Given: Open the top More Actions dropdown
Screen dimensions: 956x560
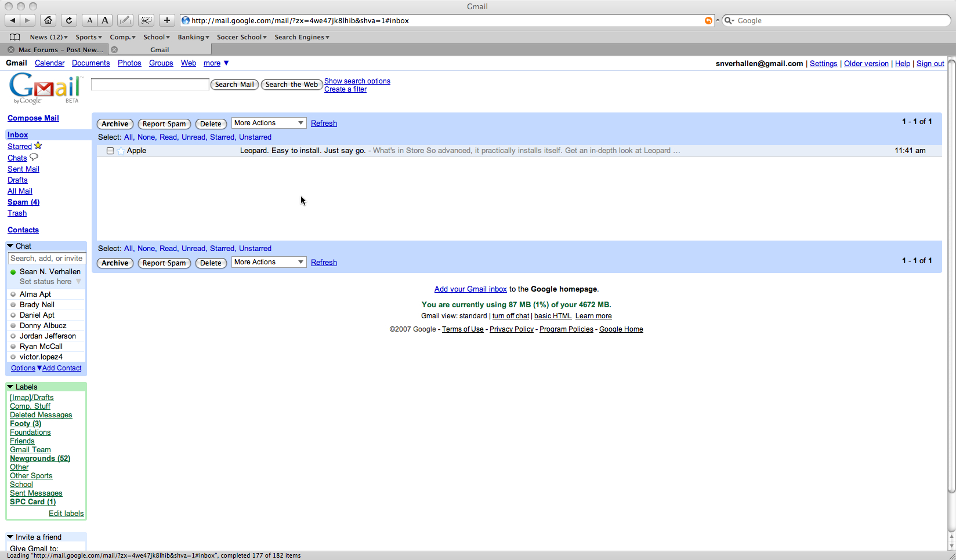Looking at the screenshot, I should click(x=269, y=123).
